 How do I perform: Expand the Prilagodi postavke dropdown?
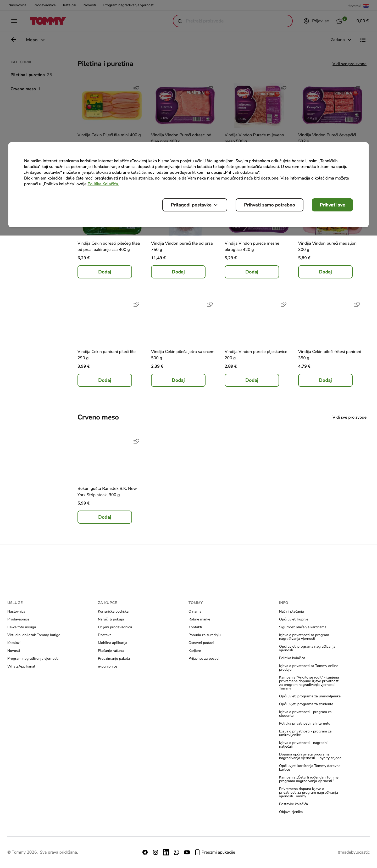pos(195,205)
